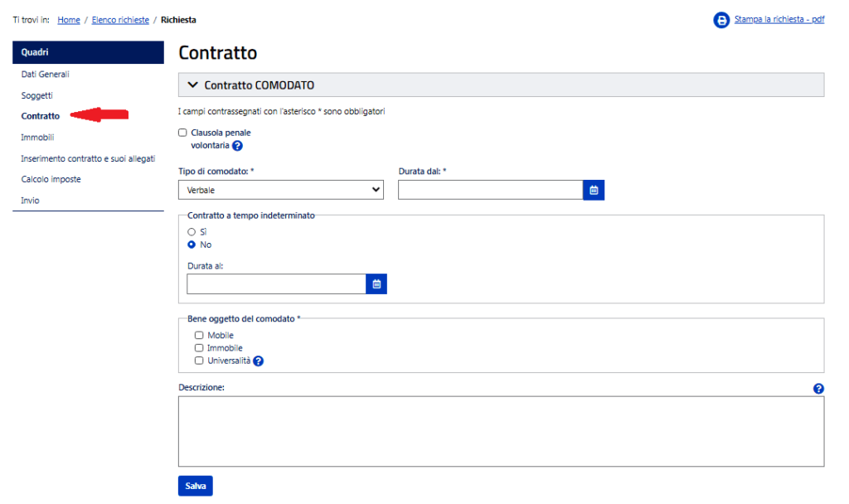Click the printer icon for the PDF request

tap(721, 20)
